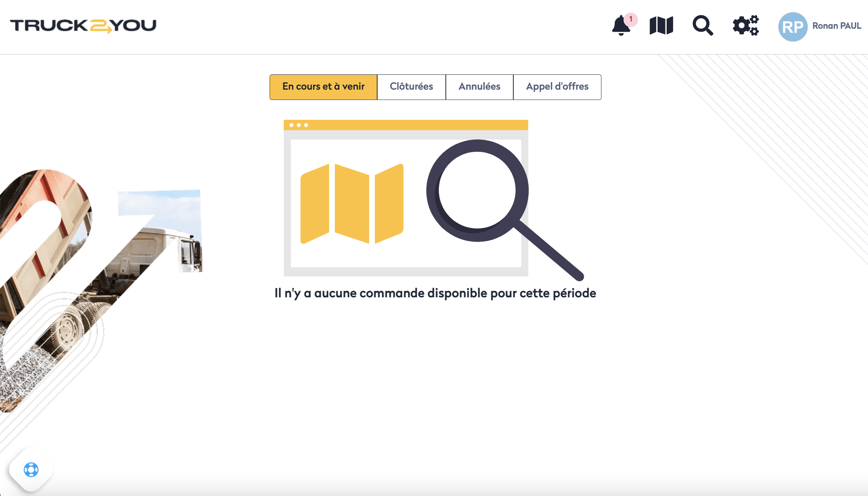The image size is (868, 496).
Task: Click the Ronan PAUL username
Action: pos(837,26)
